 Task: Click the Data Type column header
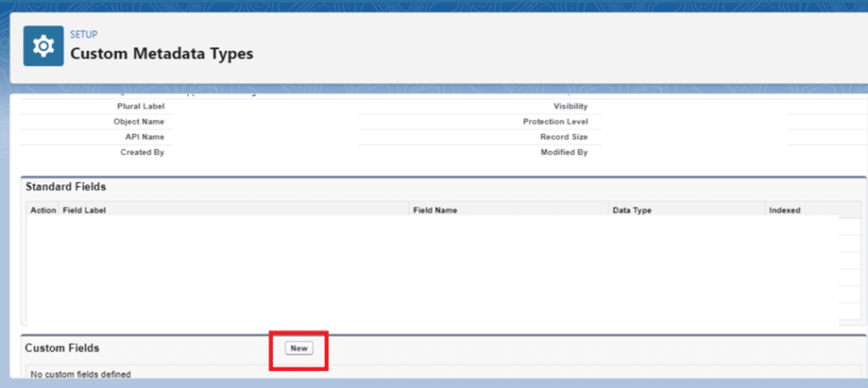point(632,210)
